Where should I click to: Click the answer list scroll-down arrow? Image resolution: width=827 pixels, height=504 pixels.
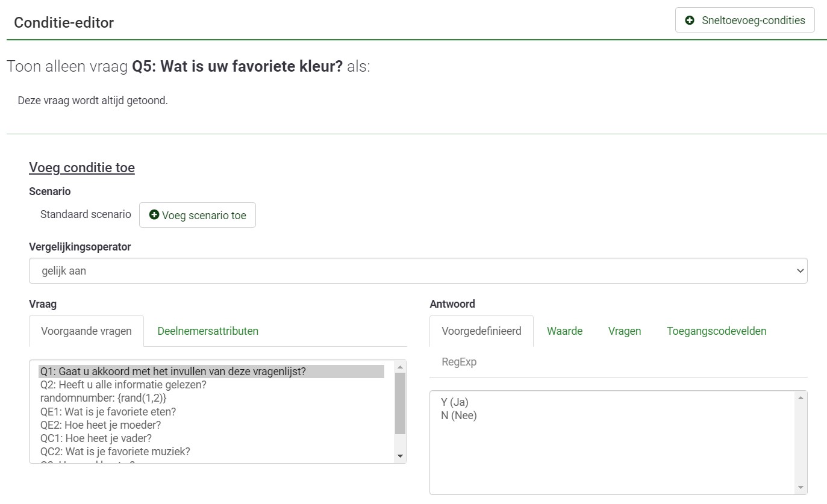point(800,487)
